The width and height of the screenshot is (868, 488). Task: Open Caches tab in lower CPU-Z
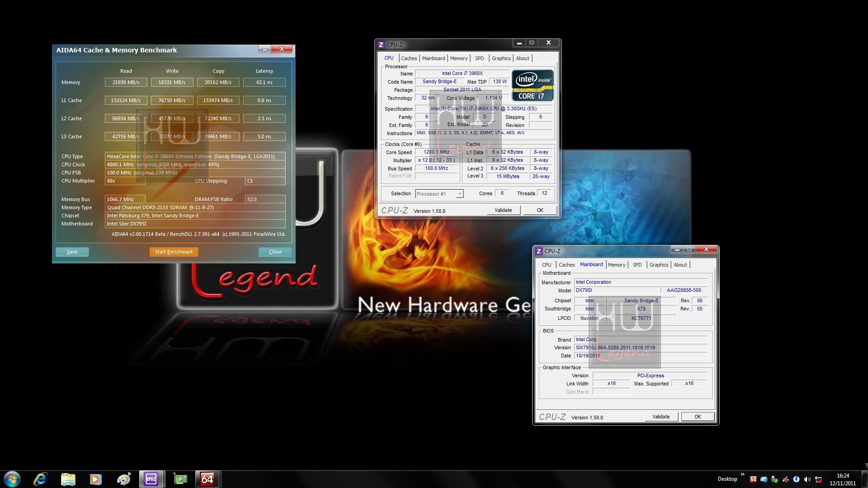[x=566, y=265]
